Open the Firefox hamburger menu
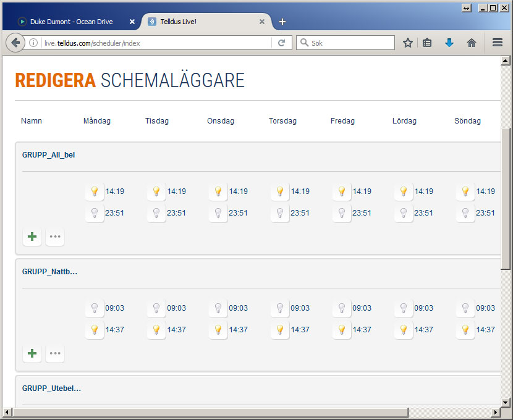Image resolution: width=513 pixels, height=420 pixels. click(x=498, y=43)
